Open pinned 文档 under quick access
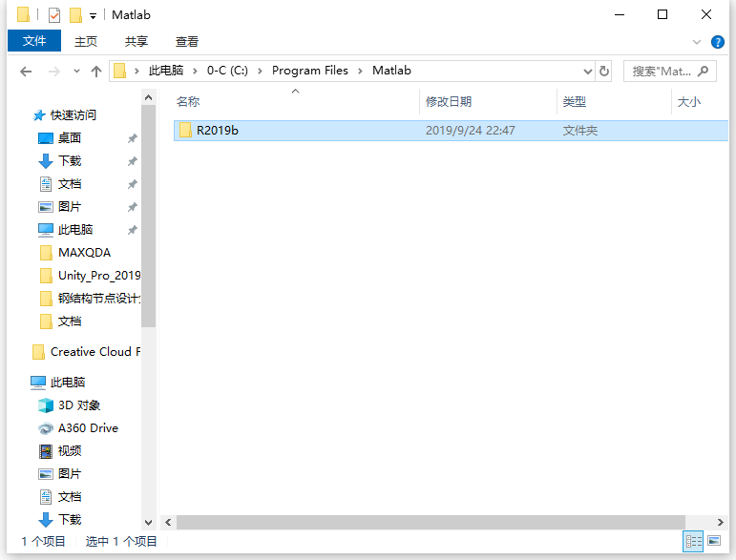The height and width of the screenshot is (560, 736). (x=70, y=184)
